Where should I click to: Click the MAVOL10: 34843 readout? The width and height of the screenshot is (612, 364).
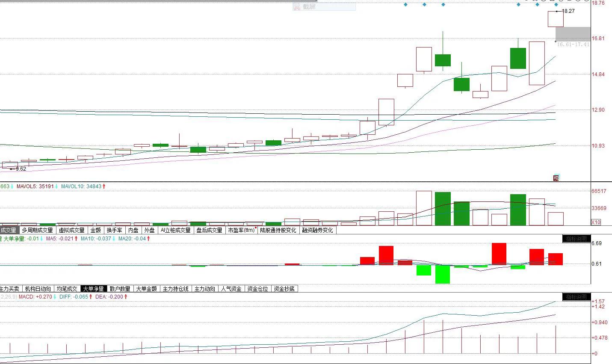coord(81,186)
